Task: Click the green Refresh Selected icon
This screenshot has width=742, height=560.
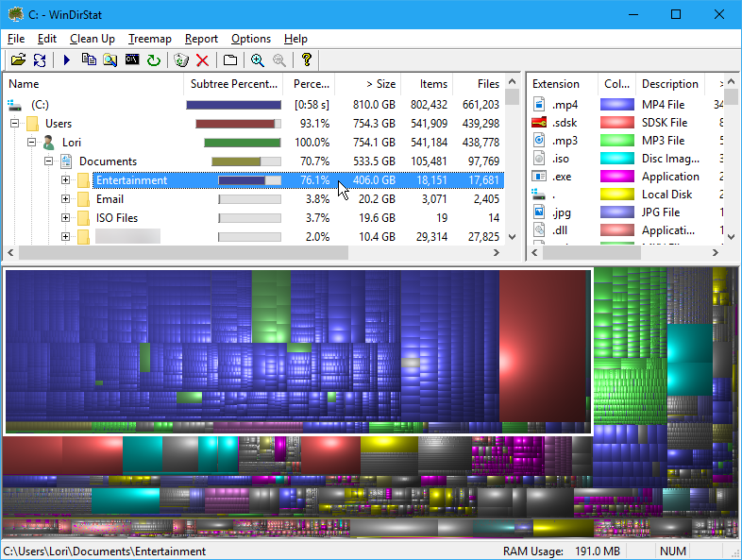Action: coord(153,59)
